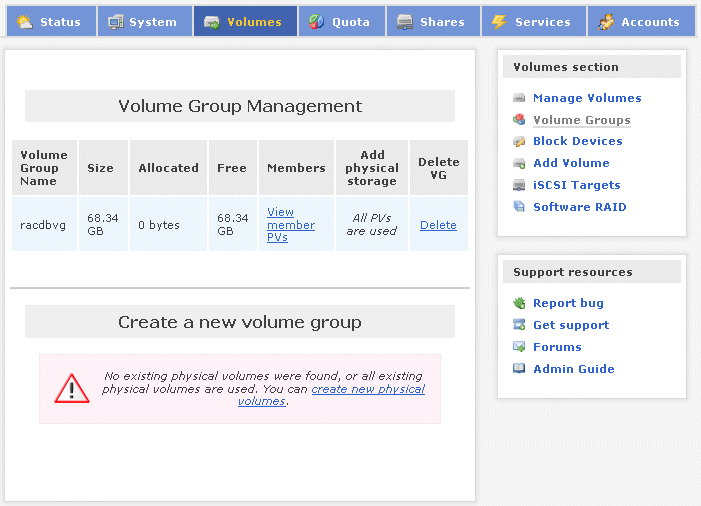Viewport: 701px width, 506px height.
Task: Click the Block Devices sidebar icon
Action: point(519,142)
